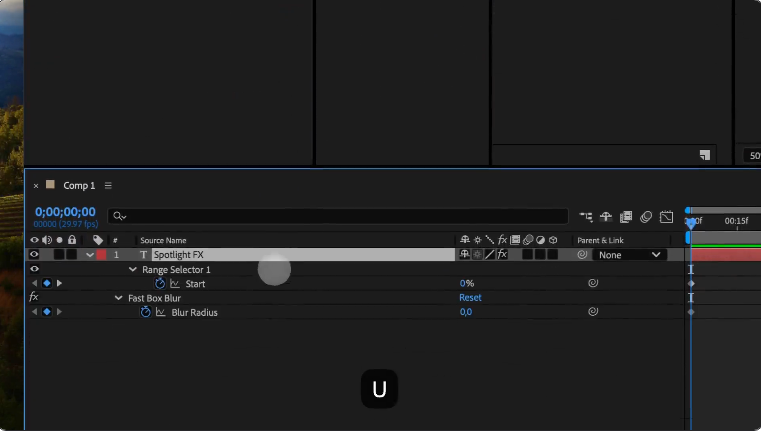The height and width of the screenshot is (434, 761).
Task: Click the Motion Blur column header icon
Action: tap(528, 240)
